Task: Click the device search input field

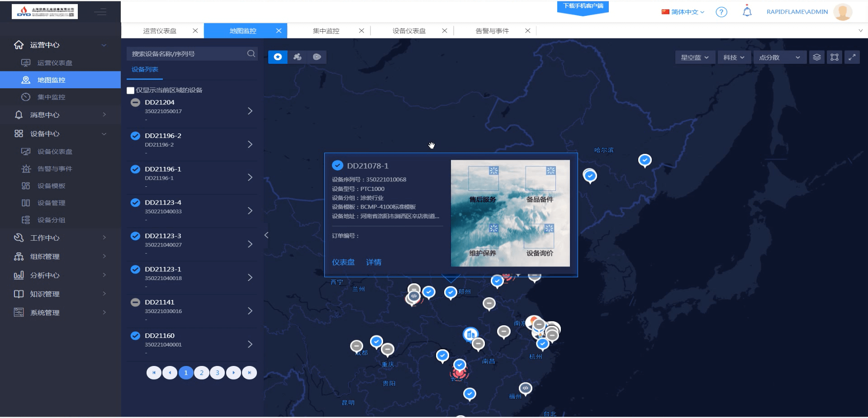Action: pos(187,54)
